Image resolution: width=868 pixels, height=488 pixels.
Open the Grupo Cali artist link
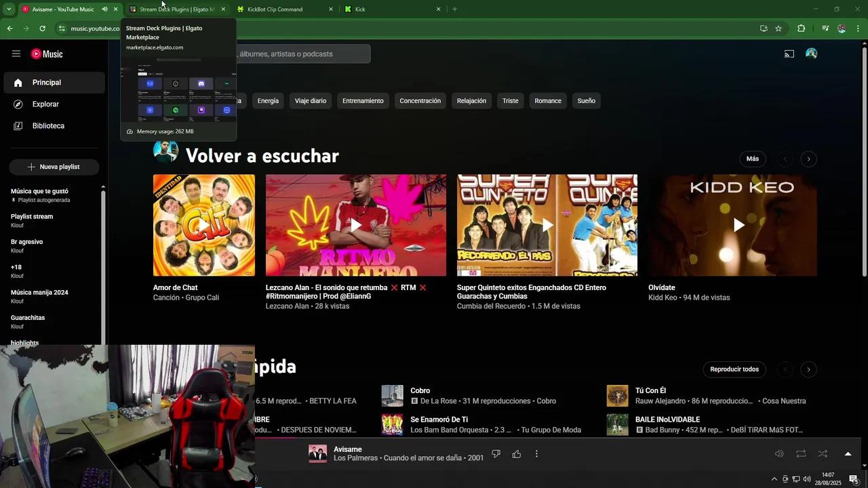click(x=202, y=298)
